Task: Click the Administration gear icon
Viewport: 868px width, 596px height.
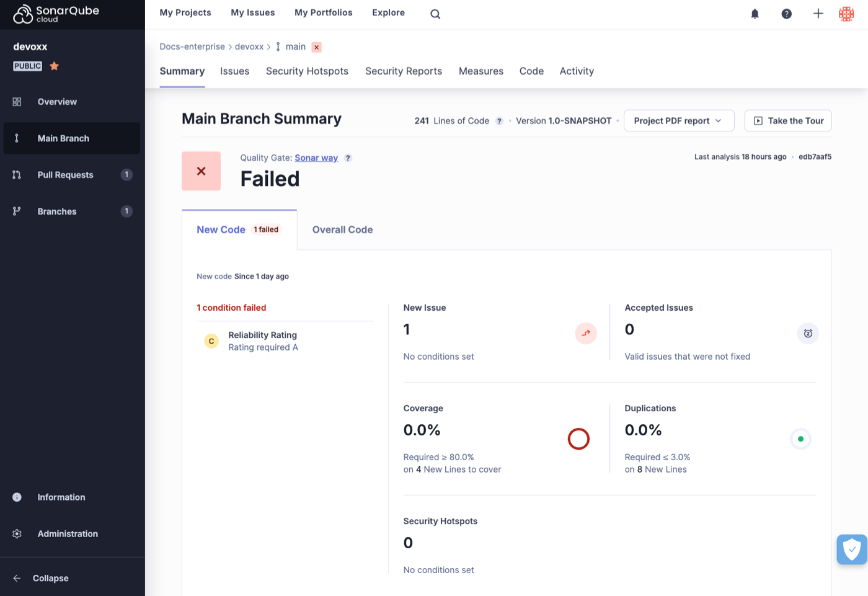Action: coord(17,533)
